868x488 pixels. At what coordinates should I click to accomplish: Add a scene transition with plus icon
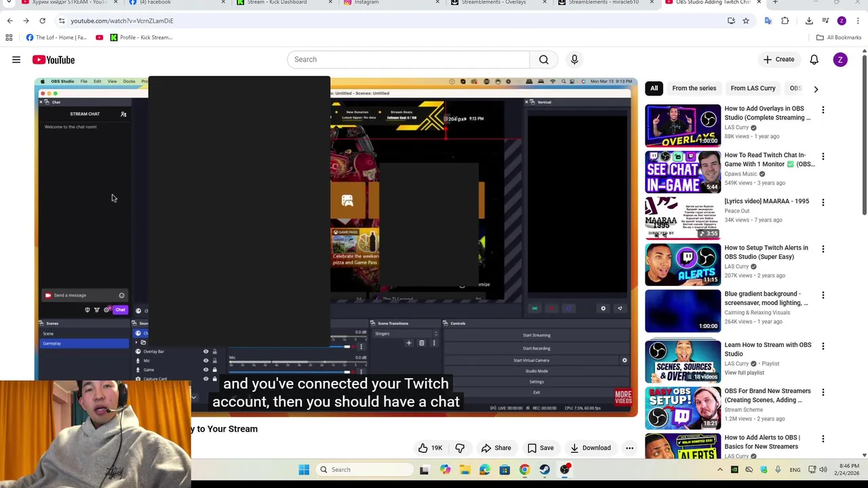click(x=409, y=343)
